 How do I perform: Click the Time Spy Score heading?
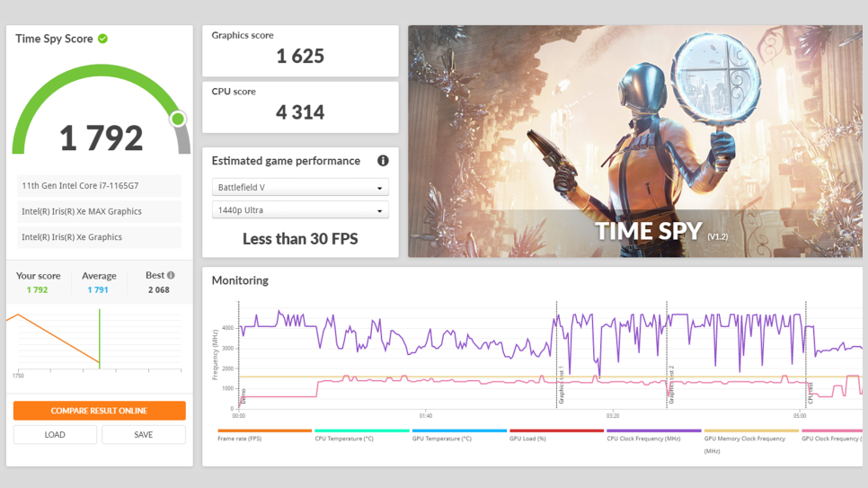tap(54, 39)
